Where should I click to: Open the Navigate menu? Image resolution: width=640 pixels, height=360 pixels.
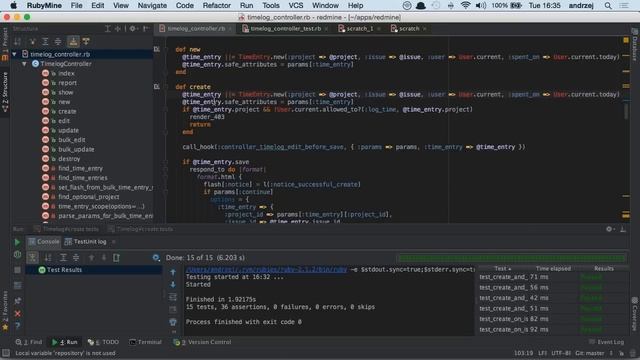click(152, 6)
